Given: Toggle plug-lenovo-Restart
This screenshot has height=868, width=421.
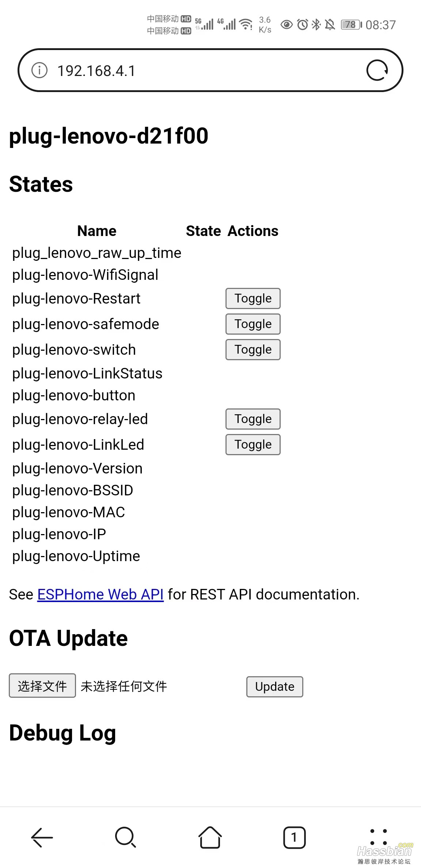Looking at the screenshot, I should 253,298.
